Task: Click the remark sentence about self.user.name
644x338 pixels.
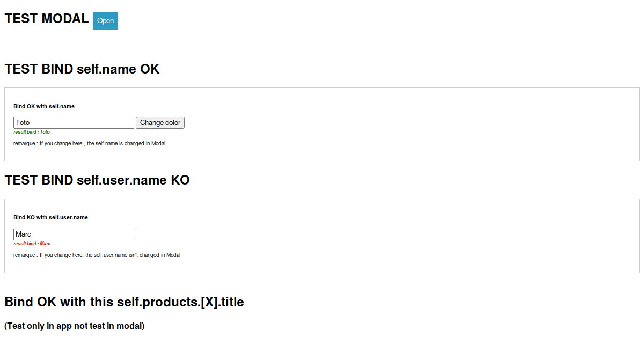Action: point(110,255)
